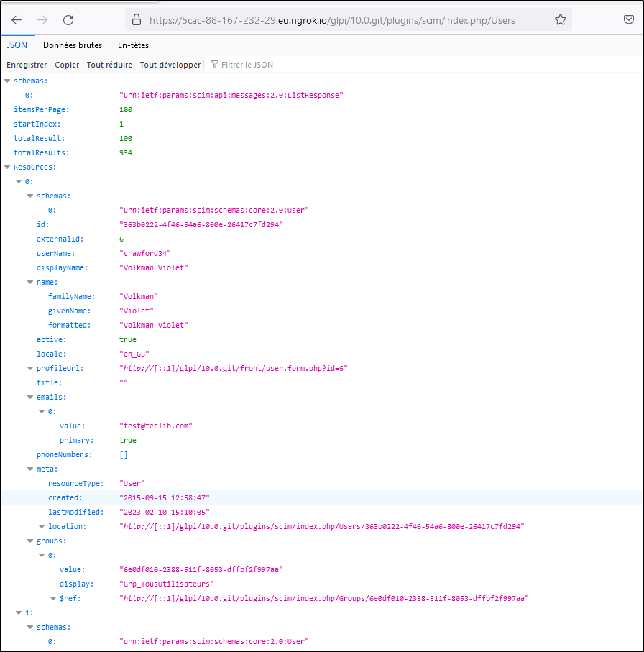Click the forward navigation arrow
Viewport: 644px width, 652px height.
pyautogui.click(x=42, y=19)
